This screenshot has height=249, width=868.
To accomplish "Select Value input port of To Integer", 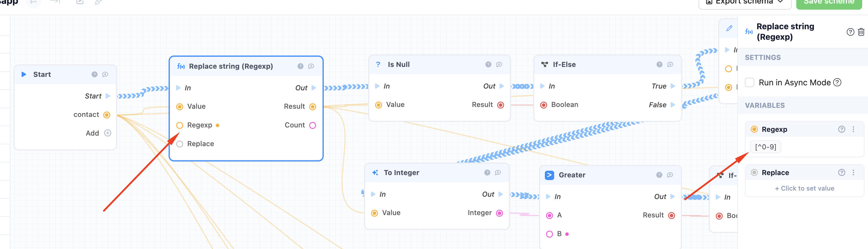I will [374, 213].
